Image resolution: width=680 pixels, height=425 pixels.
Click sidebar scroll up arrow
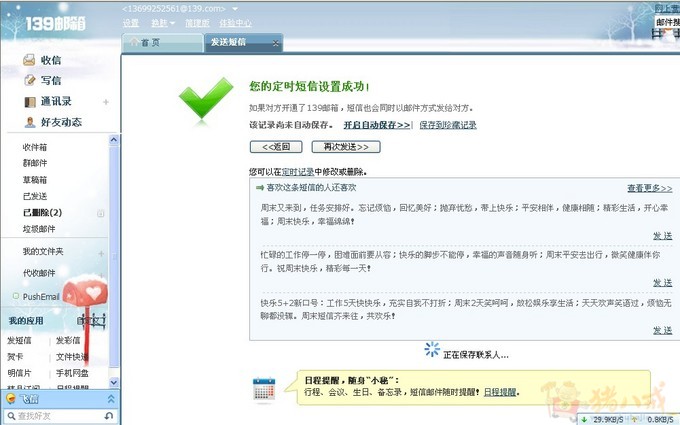click(x=114, y=140)
